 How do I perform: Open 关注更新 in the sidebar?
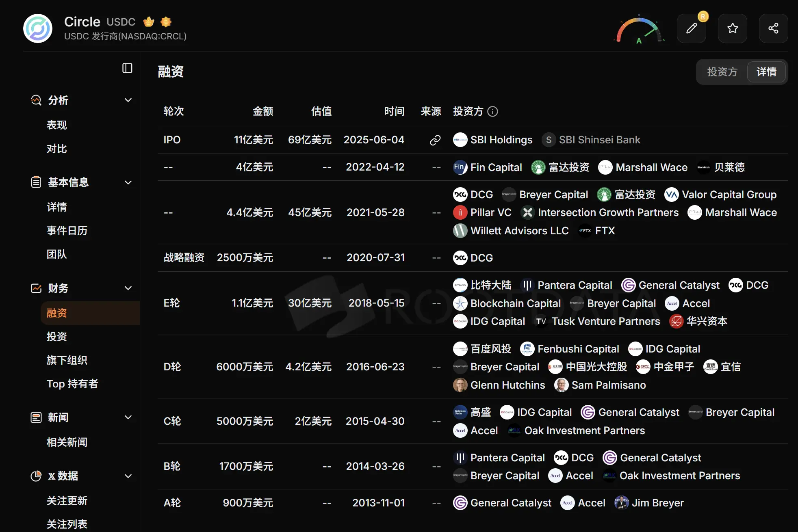[x=67, y=501]
